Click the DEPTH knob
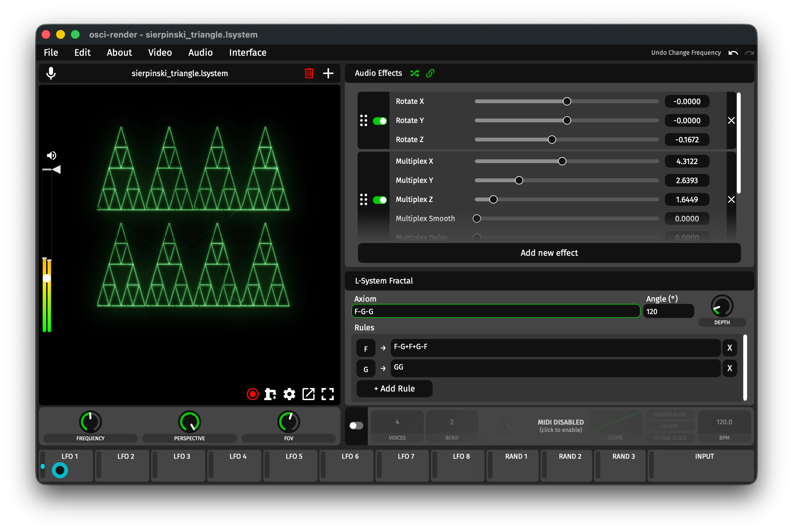This screenshot has width=793, height=532. [x=722, y=306]
